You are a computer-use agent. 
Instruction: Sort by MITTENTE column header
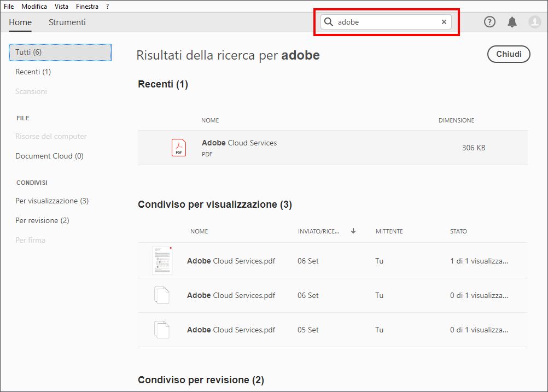[x=389, y=231]
